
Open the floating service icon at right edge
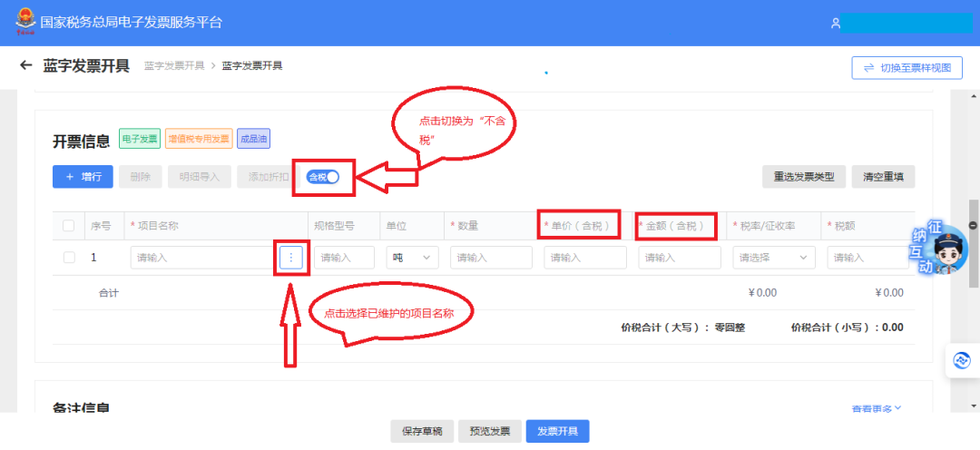click(x=961, y=360)
